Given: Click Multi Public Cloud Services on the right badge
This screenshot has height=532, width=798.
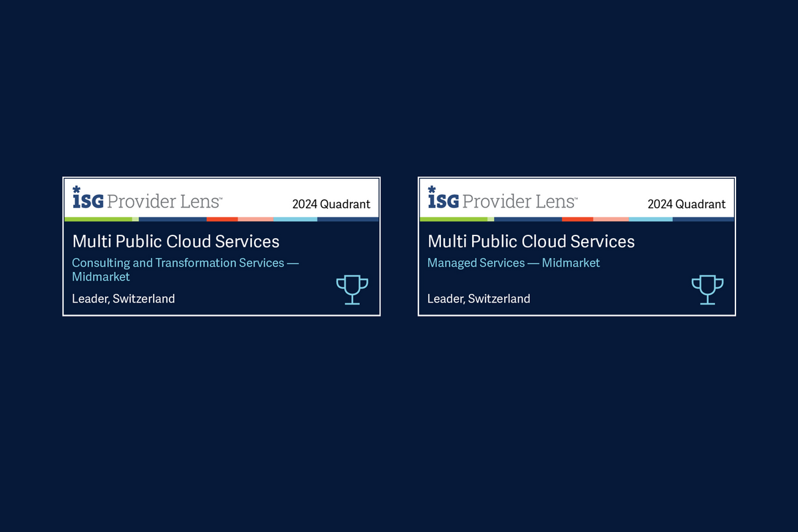Looking at the screenshot, I should (x=531, y=241).
